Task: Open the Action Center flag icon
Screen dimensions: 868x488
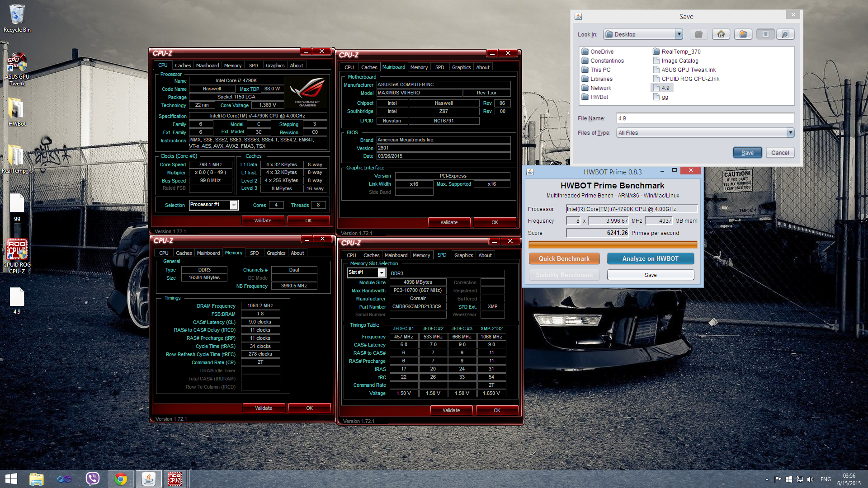Action: click(x=778, y=479)
